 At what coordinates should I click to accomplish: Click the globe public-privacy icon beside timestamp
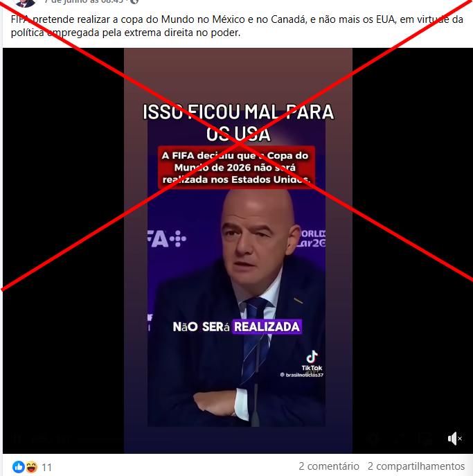134,1
